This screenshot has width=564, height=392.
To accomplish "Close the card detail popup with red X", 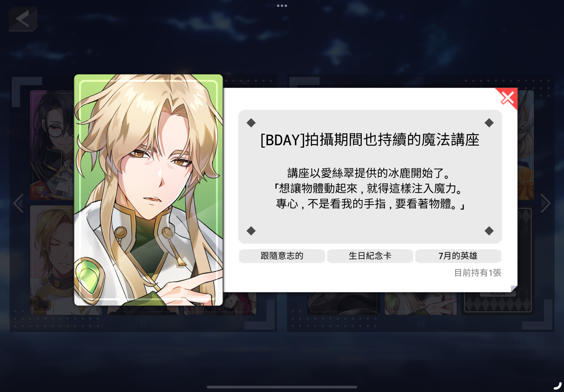I will 507,98.
